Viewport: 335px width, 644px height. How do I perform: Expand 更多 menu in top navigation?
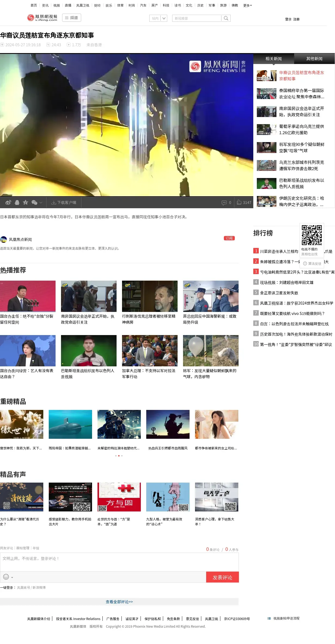click(248, 5)
